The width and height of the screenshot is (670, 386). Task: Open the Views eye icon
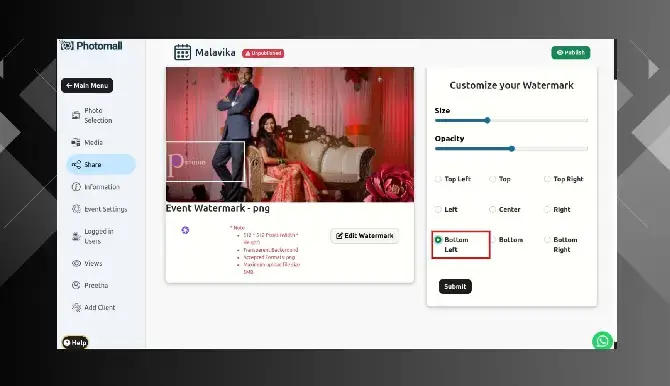pyautogui.click(x=76, y=263)
